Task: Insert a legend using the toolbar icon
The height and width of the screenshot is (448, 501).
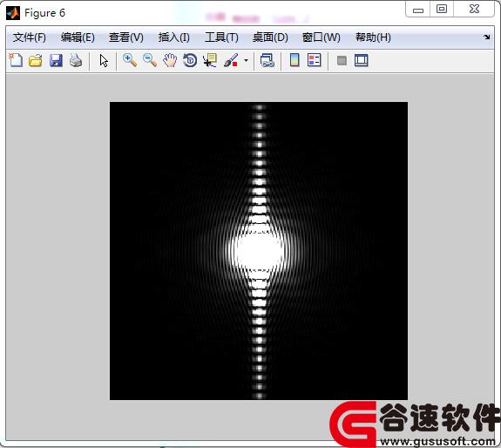Action: [314, 60]
